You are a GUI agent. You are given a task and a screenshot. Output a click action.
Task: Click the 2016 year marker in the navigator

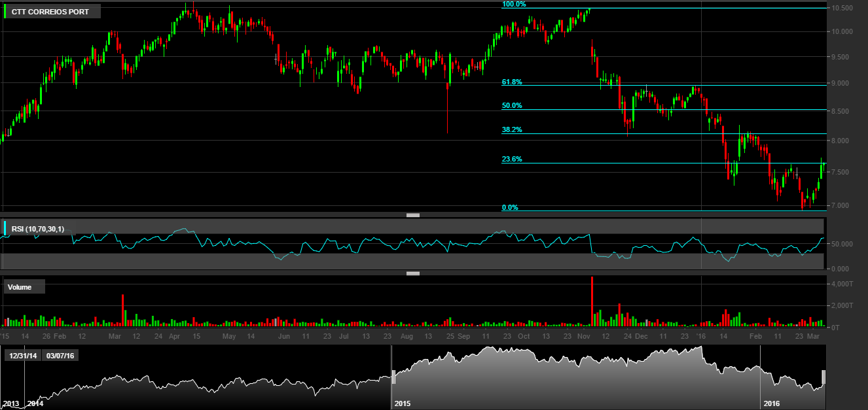[771, 404]
